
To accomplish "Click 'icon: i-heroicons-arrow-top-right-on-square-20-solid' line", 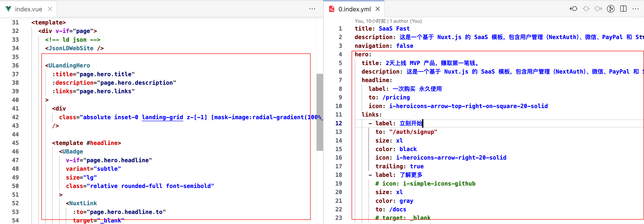I will pos(458,106).
